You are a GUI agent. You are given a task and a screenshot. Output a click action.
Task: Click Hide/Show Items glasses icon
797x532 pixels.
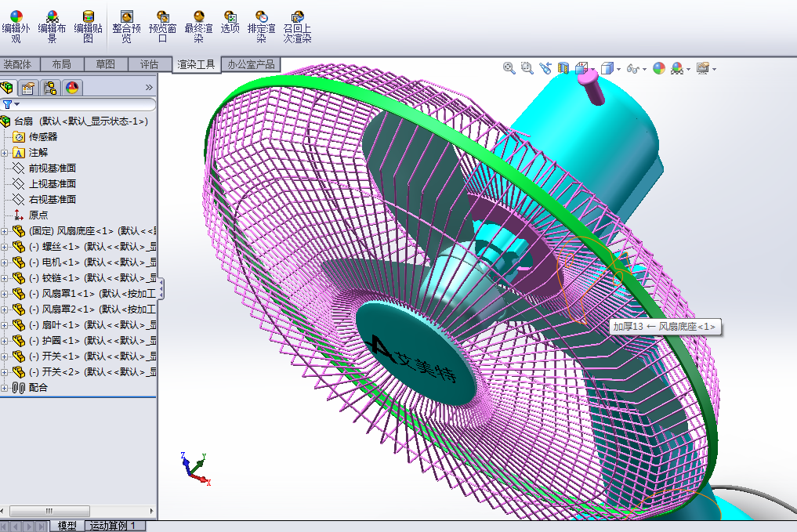click(633, 68)
